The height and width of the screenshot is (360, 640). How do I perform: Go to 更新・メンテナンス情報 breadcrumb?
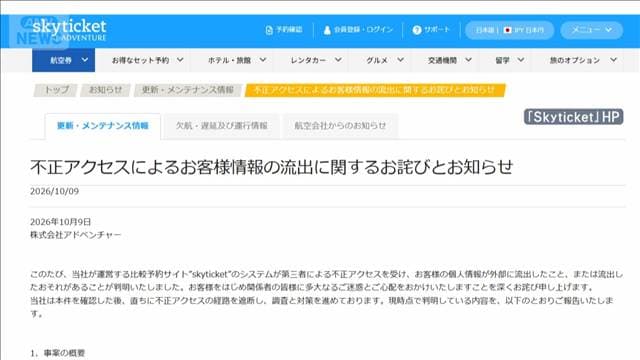pos(188,90)
